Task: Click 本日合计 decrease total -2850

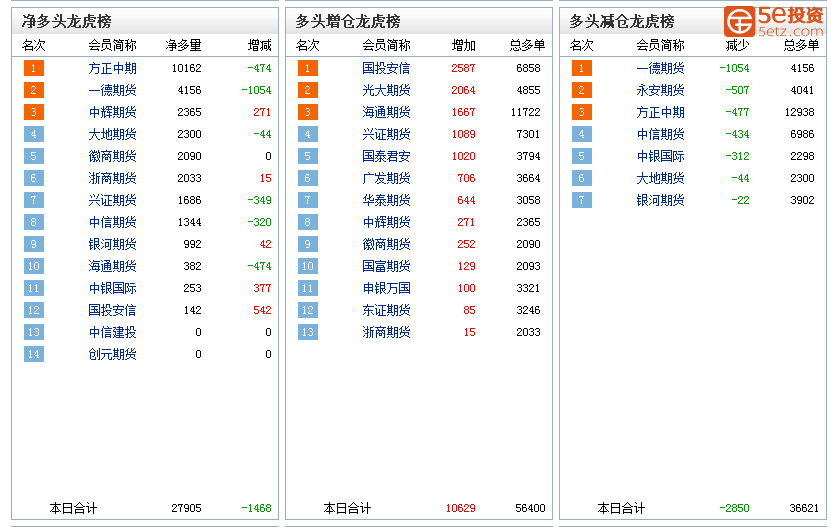Action: pos(735,508)
